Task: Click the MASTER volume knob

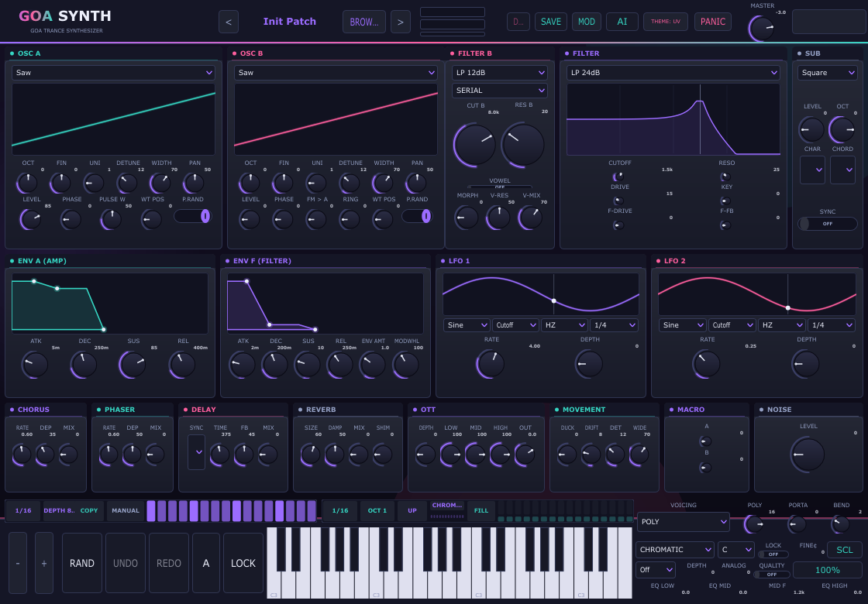Action: click(x=762, y=29)
